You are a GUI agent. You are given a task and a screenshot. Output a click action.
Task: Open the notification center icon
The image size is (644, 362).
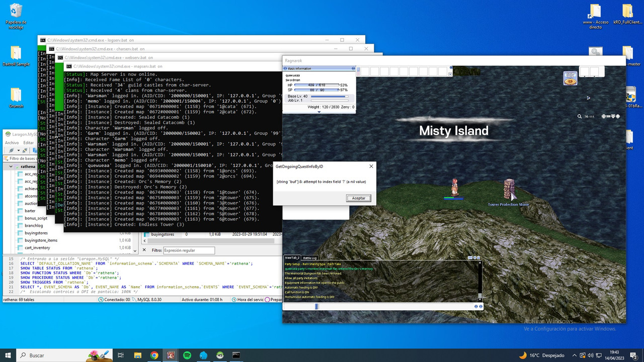point(634,355)
